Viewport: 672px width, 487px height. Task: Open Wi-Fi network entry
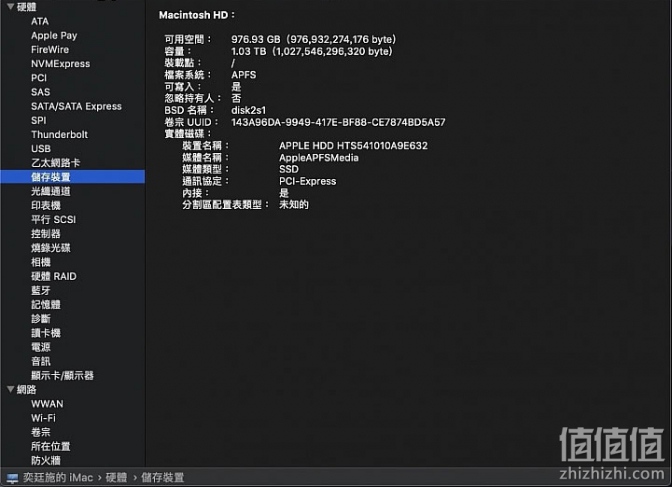click(43, 418)
